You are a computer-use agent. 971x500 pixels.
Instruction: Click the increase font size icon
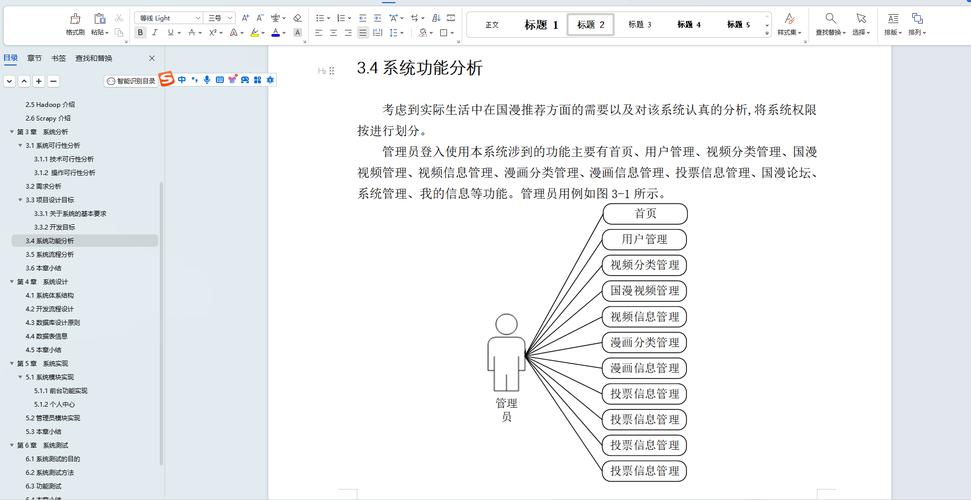point(245,18)
